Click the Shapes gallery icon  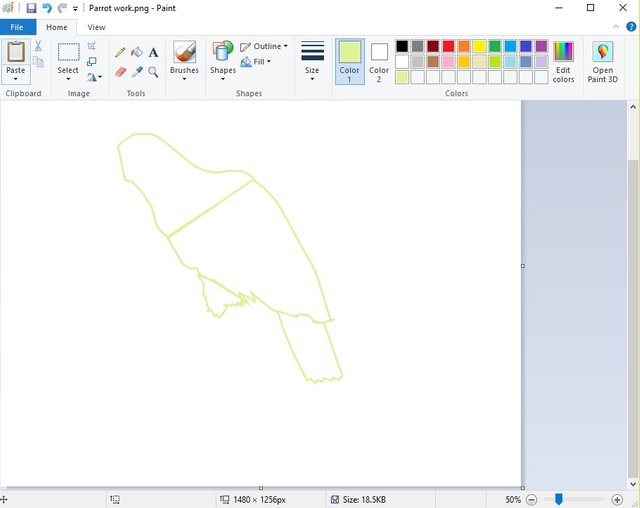click(222, 51)
